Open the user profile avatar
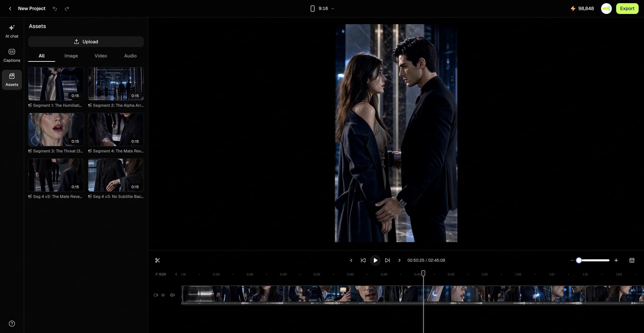644x333 pixels. [606, 9]
